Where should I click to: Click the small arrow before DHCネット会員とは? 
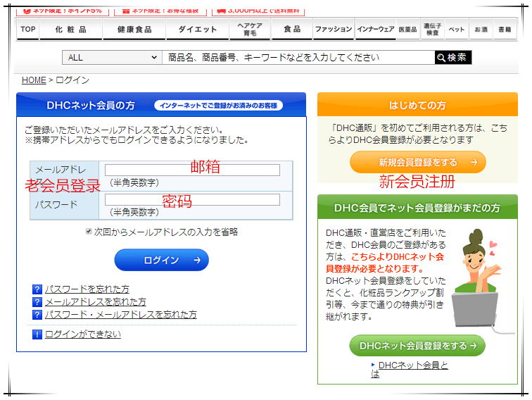click(x=373, y=365)
